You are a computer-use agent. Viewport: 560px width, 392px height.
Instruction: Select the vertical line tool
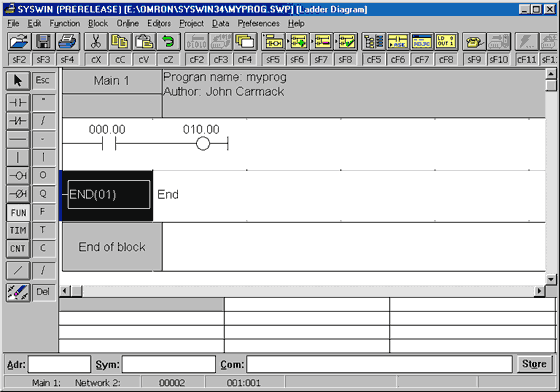click(x=18, y=157)
